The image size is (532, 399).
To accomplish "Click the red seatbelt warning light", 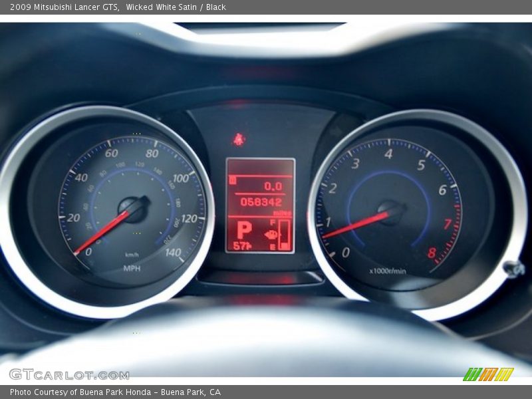I will tap(239, 139).
